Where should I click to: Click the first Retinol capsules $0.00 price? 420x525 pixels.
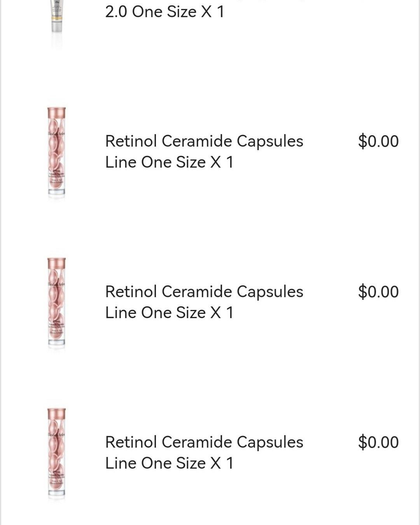(x=378, y=141)
